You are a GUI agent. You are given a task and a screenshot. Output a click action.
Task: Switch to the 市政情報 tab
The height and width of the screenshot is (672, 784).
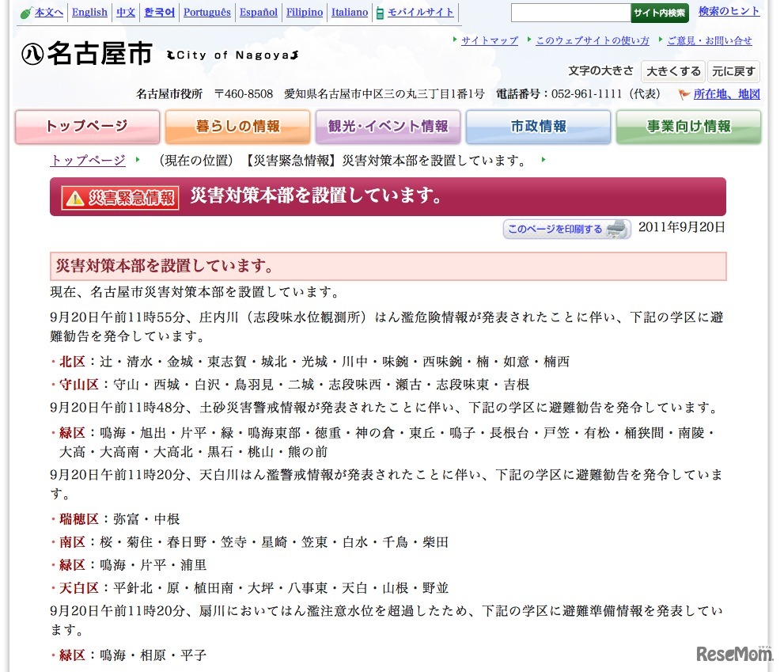pyautogui.click(x=538, y=126)
